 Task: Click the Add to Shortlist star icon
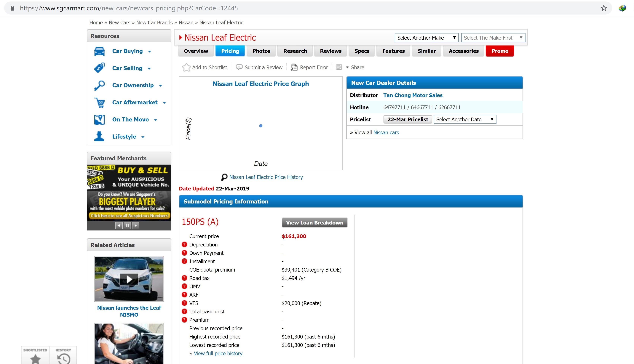pos(186,67)
